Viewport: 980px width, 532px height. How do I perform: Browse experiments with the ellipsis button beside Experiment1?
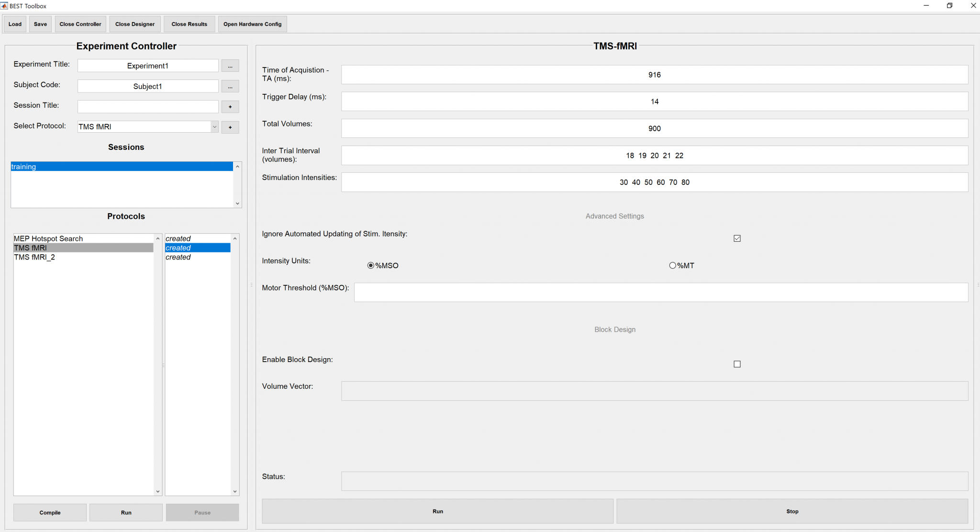(x=230, y=66)
